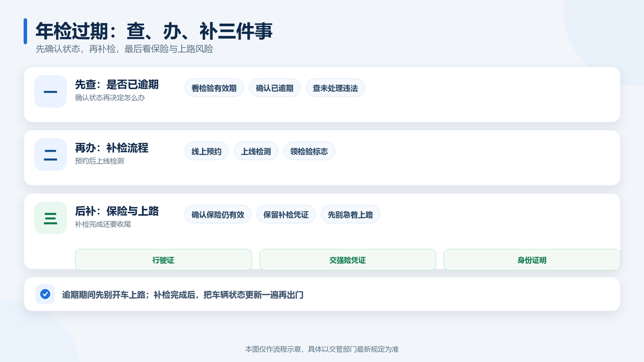Viewport: 644px width, 362px height.
Task: Click the subtitle beginning 先确认状态，再补检
Action: [x=125, y=49]
